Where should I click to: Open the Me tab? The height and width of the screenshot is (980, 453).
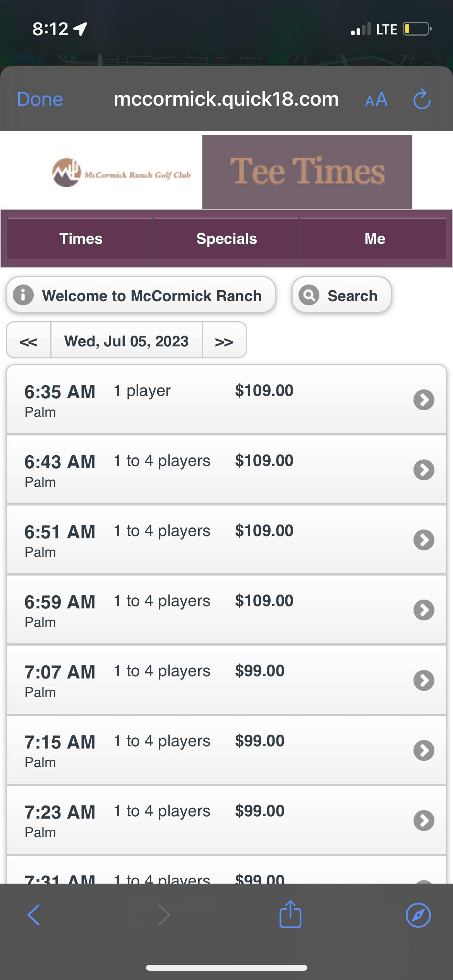(374, 238)
